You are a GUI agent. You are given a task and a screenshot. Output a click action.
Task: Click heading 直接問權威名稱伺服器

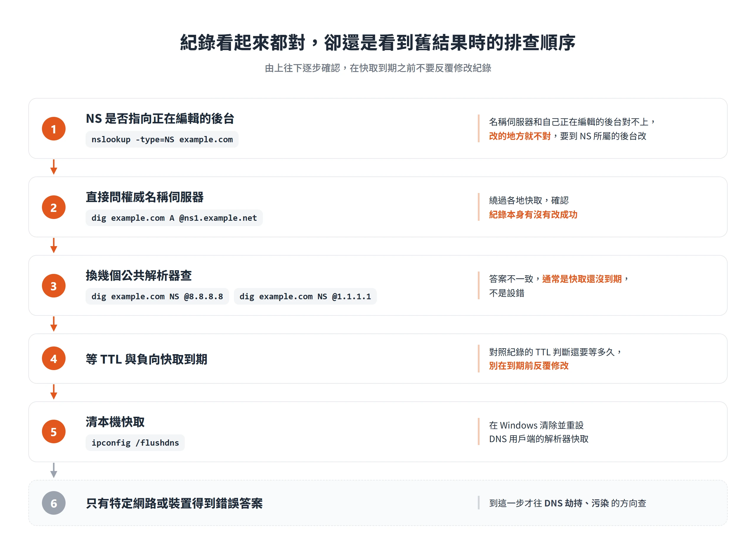click(144, 197)
